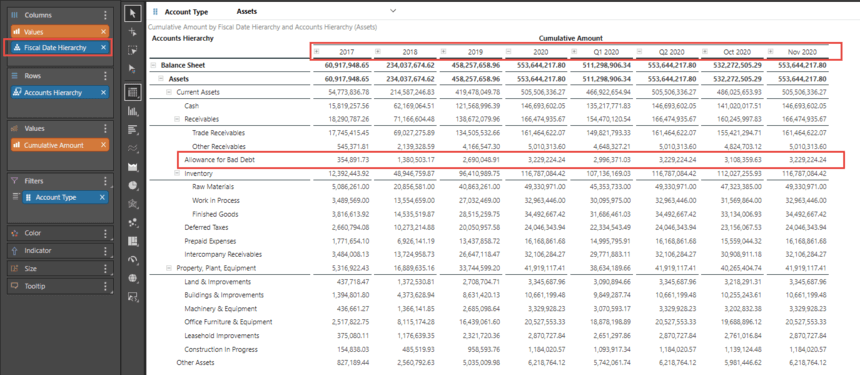This screenshot has width=860, height=375.
Task: Expand the 2017 column header
Action: (x=316, y=52)
